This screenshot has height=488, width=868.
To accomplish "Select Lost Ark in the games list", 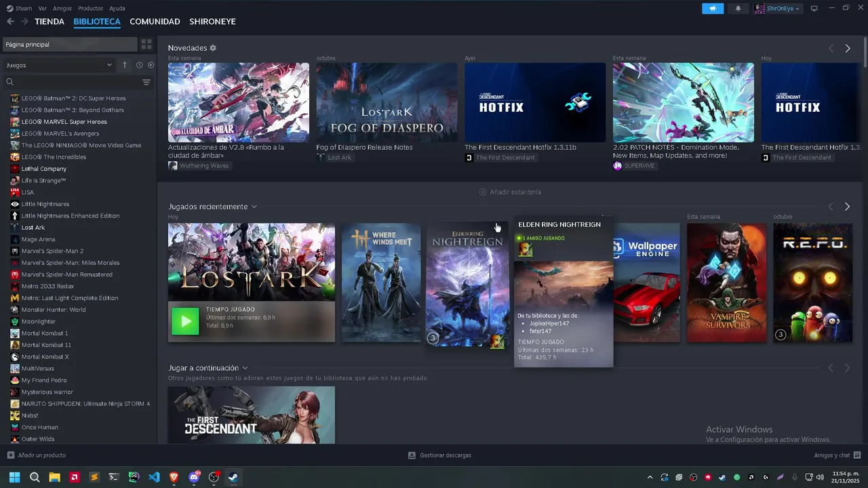I will click(x=33, y=228).
